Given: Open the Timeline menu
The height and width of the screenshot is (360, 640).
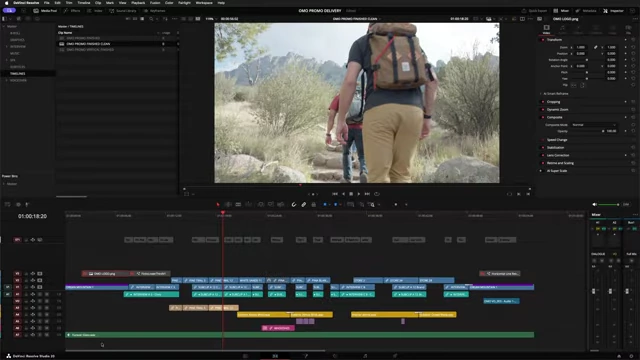Looking at the screenshot, I should click(x=84, y=3).
